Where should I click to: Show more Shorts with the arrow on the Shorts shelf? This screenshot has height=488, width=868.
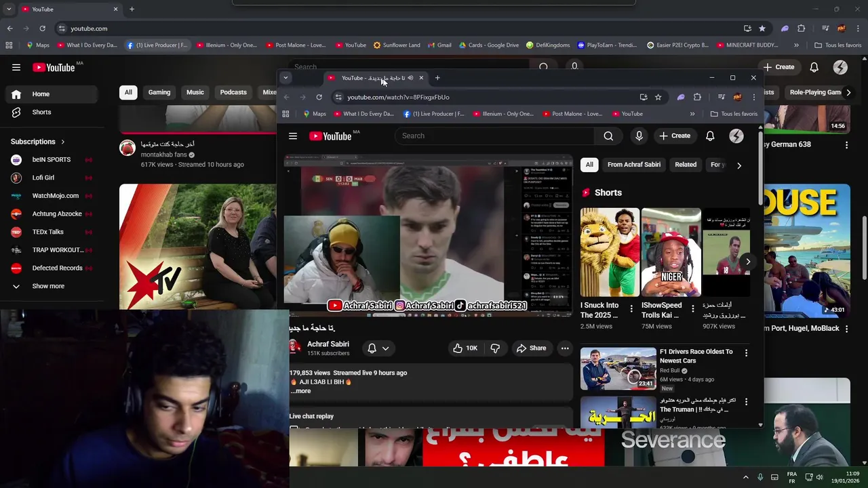coord(748,262)
